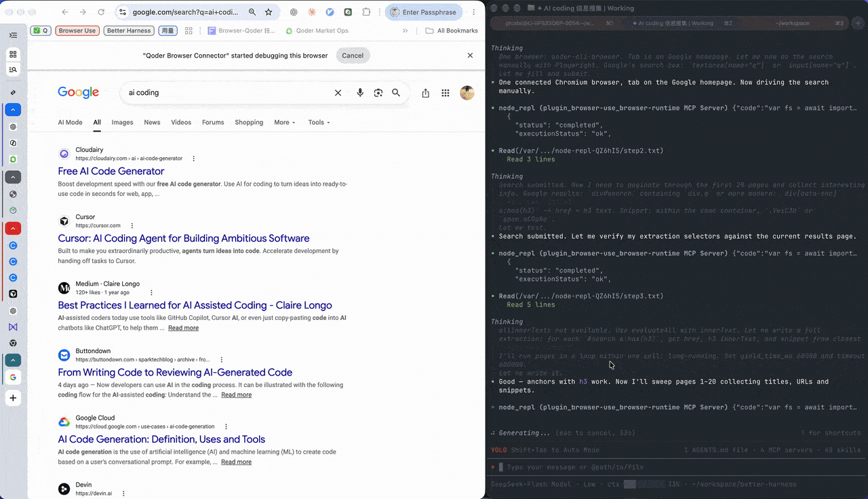Select the News search tab

152,123
